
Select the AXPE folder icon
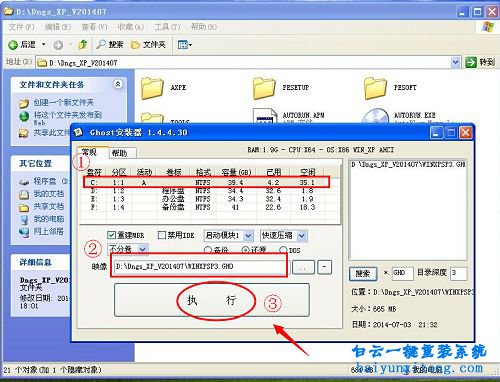coord(152,88)
